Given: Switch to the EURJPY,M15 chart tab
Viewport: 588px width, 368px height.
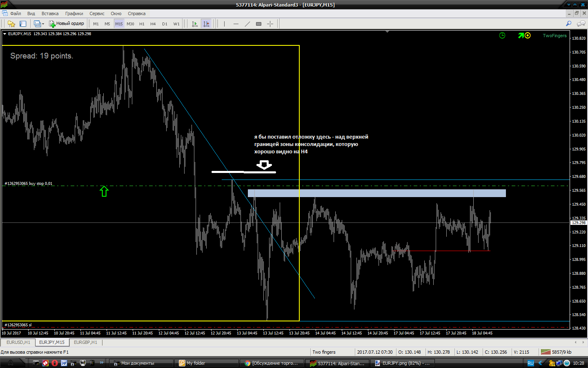Looking at the screenshot, I should 52,342.
